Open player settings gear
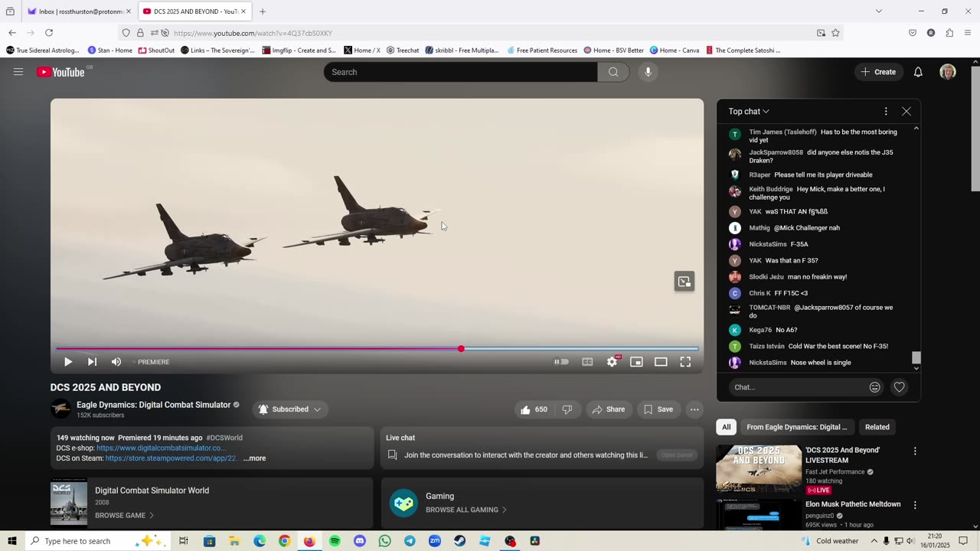Viewport: 980px width, 551px height. [x=612, y=362]
